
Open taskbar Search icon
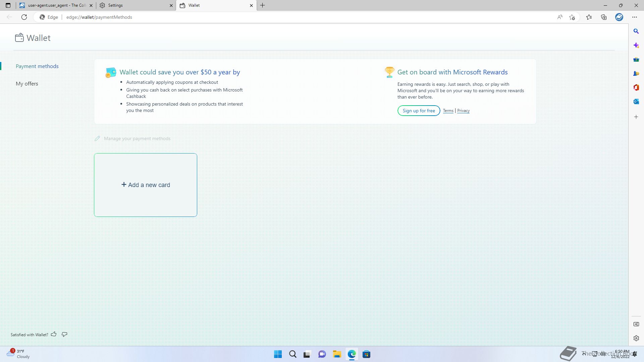pos(292,354)
